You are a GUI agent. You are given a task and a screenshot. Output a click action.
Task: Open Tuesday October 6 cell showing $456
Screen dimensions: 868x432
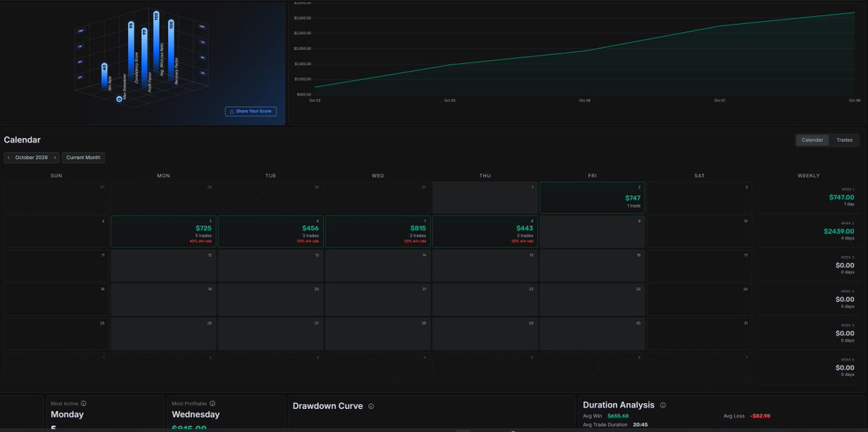coord(271,232)
